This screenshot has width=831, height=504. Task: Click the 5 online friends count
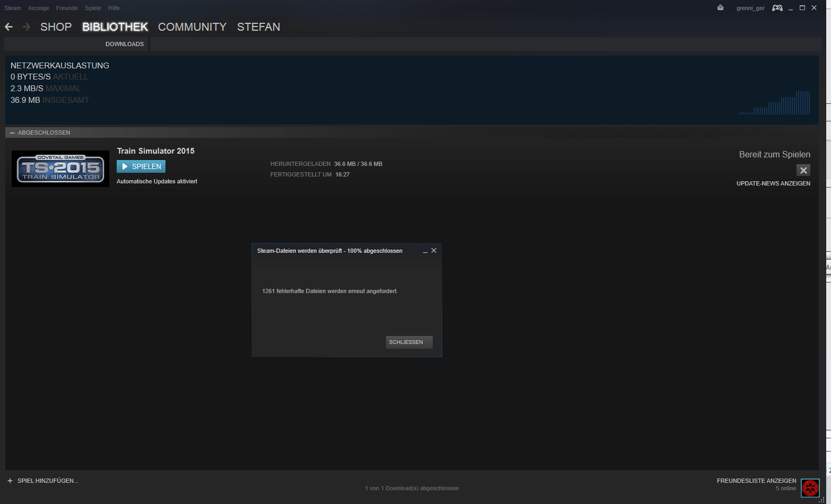tap(786, 488)
